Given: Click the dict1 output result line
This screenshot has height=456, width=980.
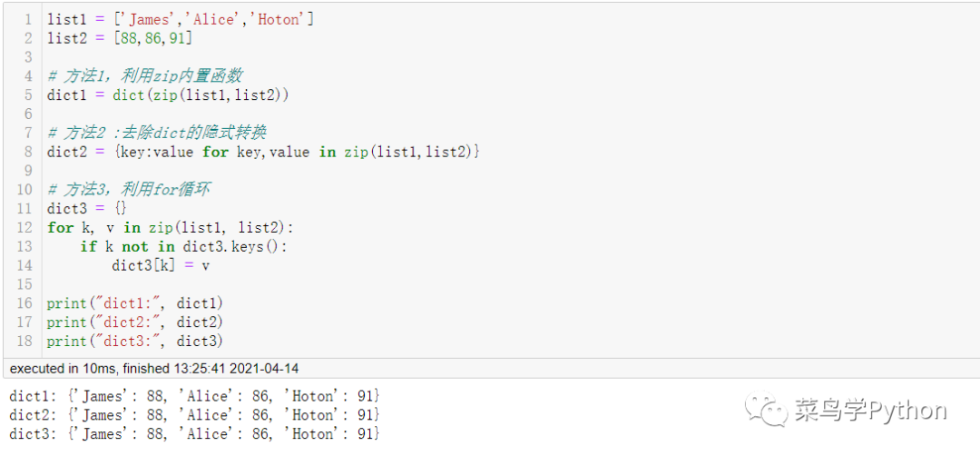Looking at the screenshot, I should [x=194, y=396].
